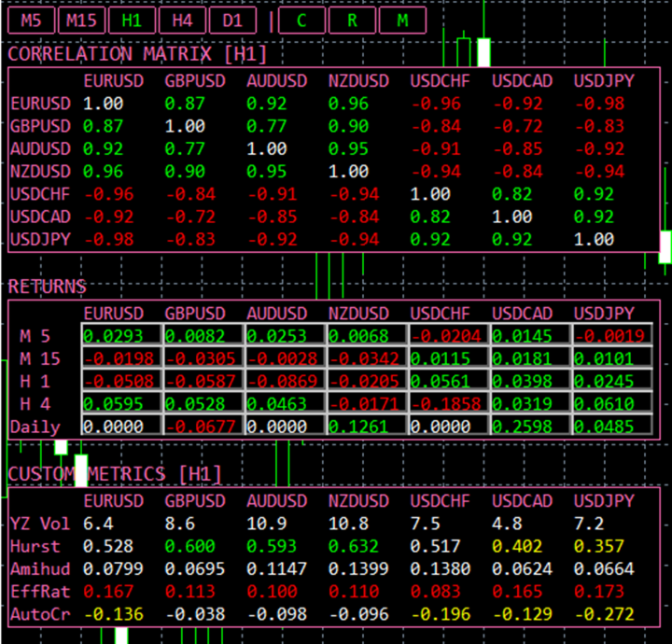Select the M 5 row label in Returns

click(x=35, y=336)
